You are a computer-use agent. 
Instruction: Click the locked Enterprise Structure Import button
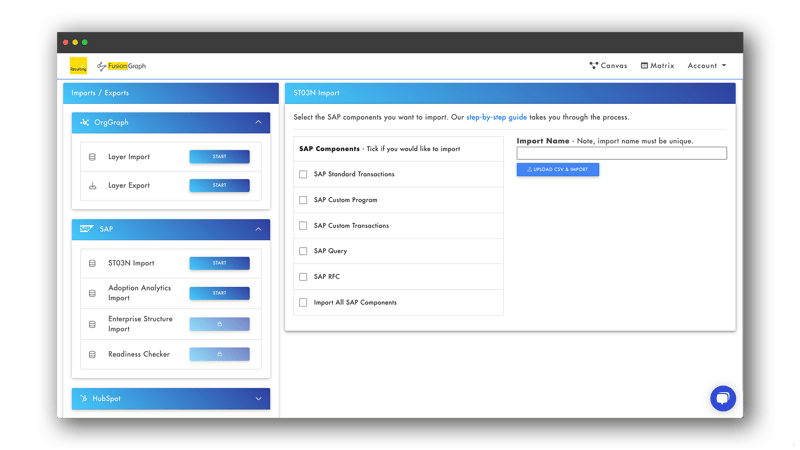pyautogui.click(x=219, y=324)
